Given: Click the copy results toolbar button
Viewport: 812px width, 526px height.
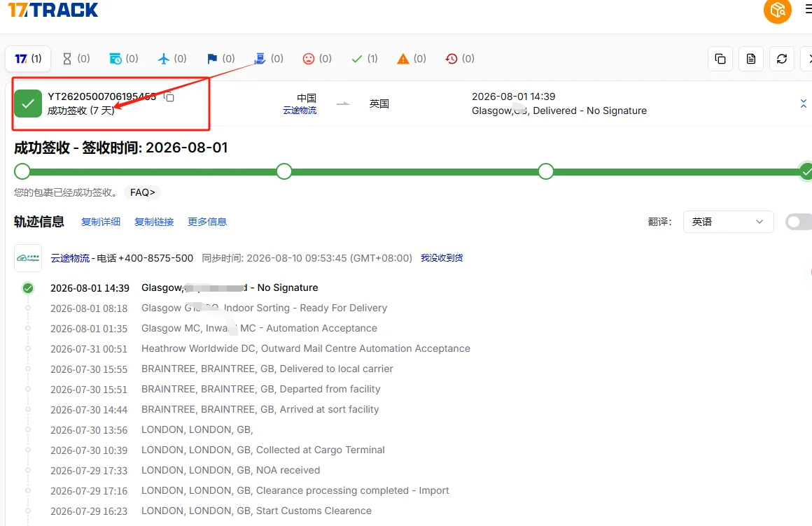Looking at the screenshot, I should [720, 59].
